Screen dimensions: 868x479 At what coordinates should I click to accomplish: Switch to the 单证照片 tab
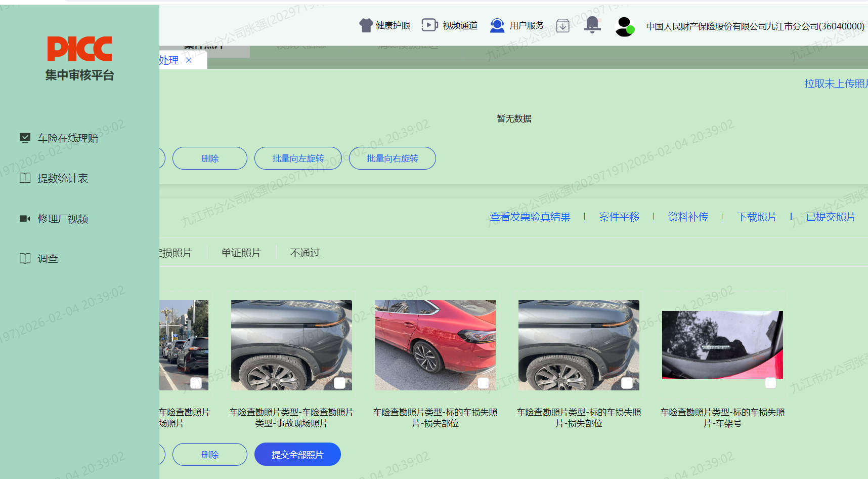241,253
